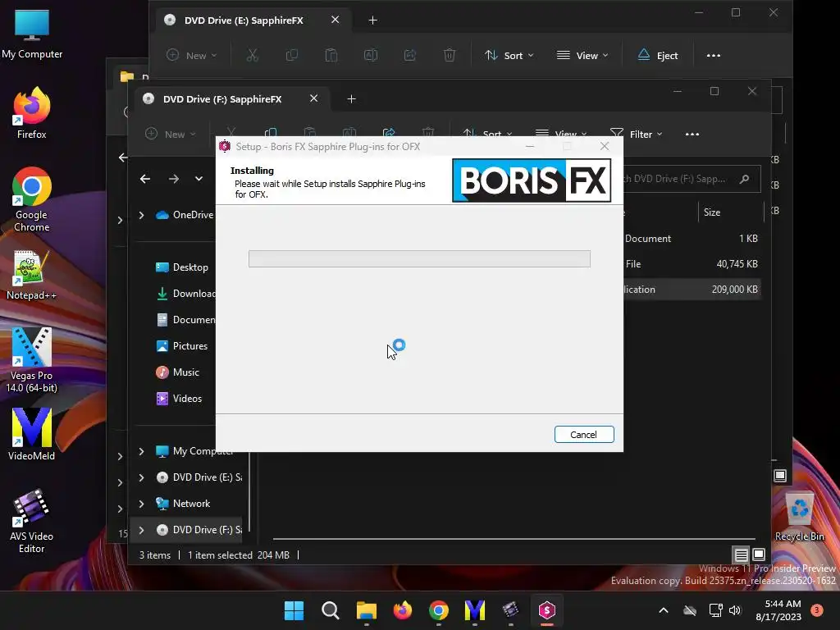Viewport: 840px width, 630px height.
Task: Open See more menu in DVD Drive (E:) window
Action: [x=713, y=55]
